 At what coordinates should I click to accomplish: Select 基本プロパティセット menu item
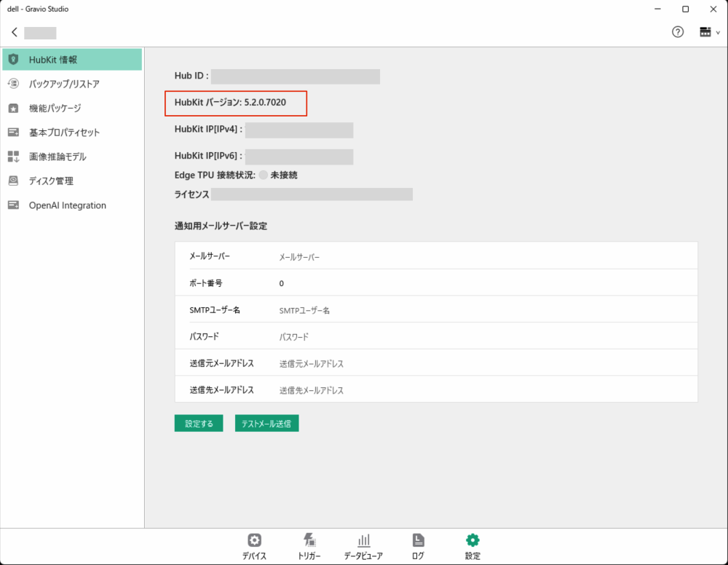[x=72, y=133]
